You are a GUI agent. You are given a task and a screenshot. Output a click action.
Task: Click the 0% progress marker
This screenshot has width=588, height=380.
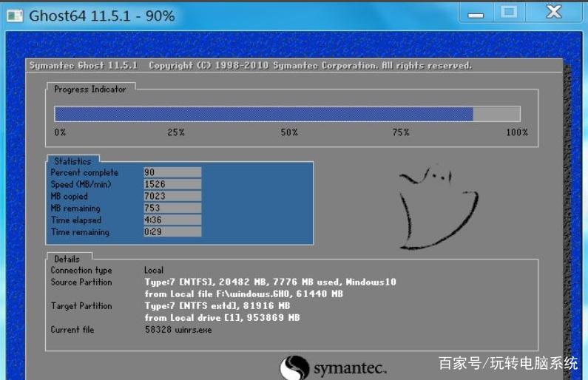tap(60, 132)
